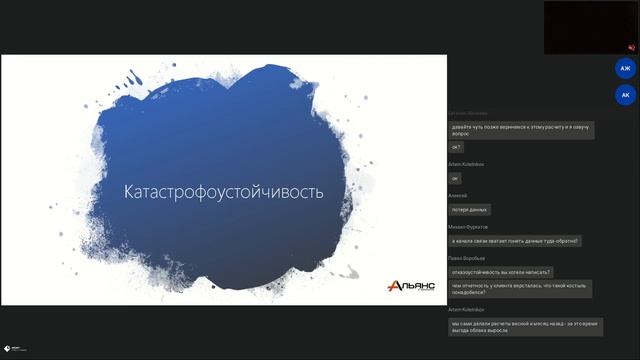Click the АЖ participant avatar
The height and width of the screenshot is (360, 640).
click(625, 68)
